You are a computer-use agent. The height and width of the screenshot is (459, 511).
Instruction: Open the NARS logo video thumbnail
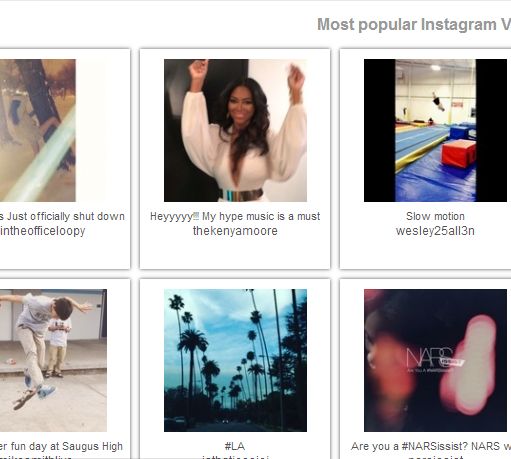tap(435, 360)
